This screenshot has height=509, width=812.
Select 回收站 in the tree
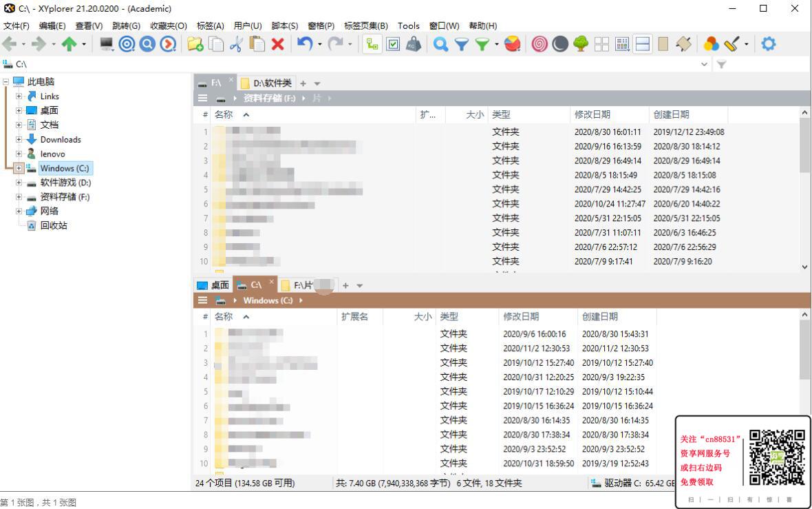click(x=54, y=225)
